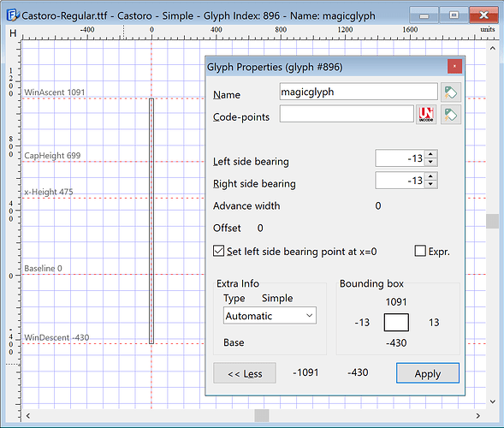Decrease Right side bearing with down arrow

tap(430, 184)
